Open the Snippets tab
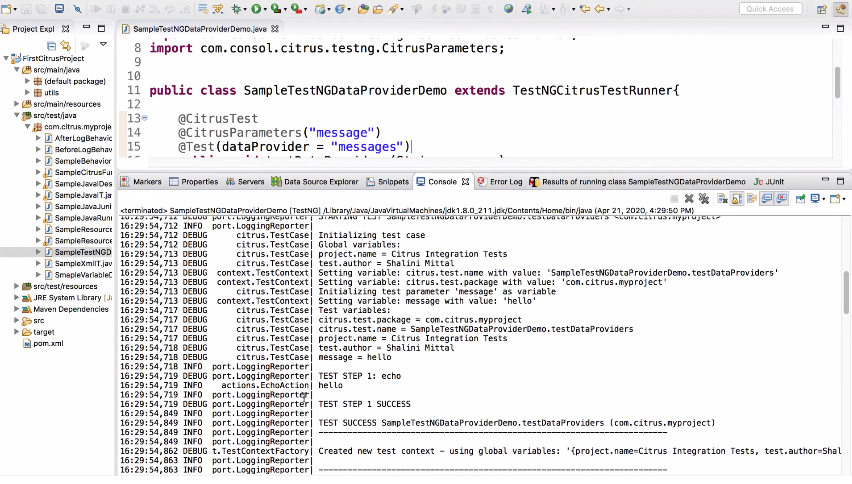 click(x=387, y=182)
